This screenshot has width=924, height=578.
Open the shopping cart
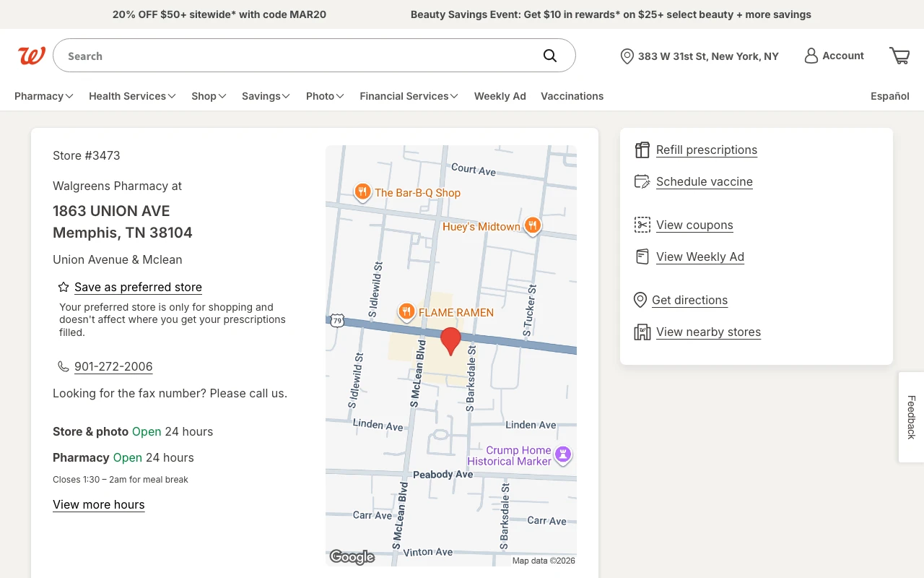(899, 56)
